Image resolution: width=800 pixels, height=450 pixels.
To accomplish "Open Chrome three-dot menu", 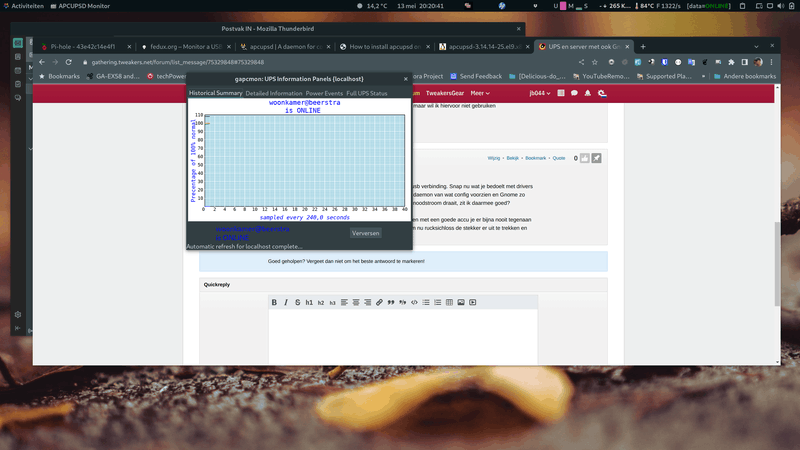I will click(771, 62).
